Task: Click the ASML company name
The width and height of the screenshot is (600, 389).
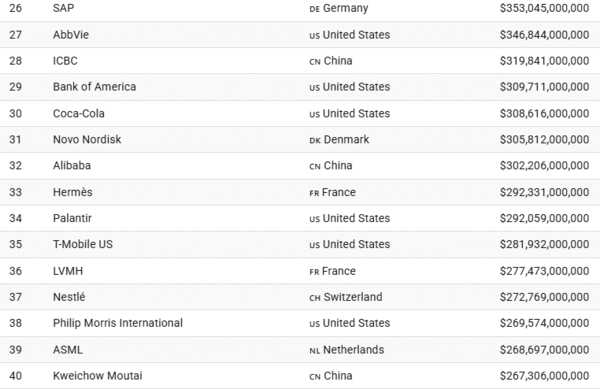Action: coord(68,350)
